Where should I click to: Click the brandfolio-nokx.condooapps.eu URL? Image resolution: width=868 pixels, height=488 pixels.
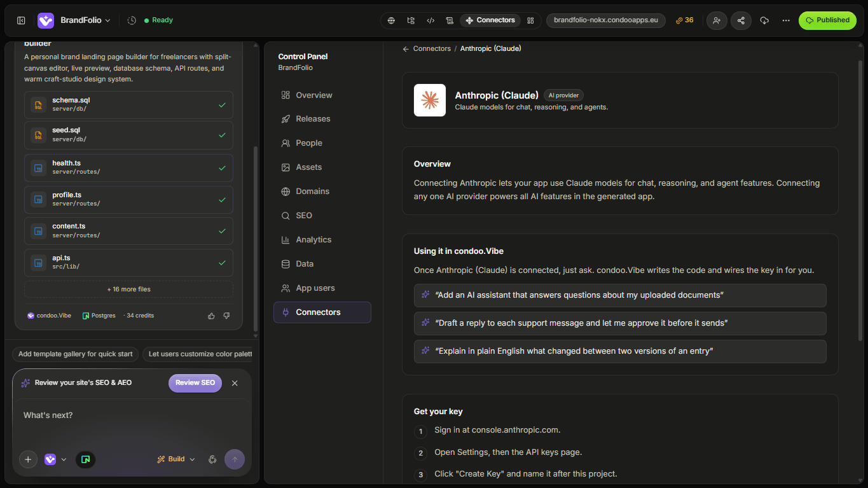[606, 20]
